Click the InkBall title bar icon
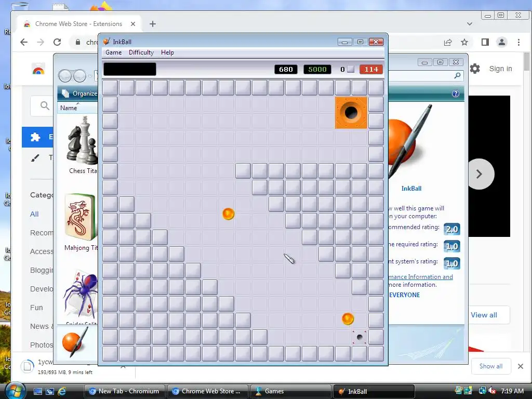The height and width of the screenshot is (399, 532). [x=107, y=42]
